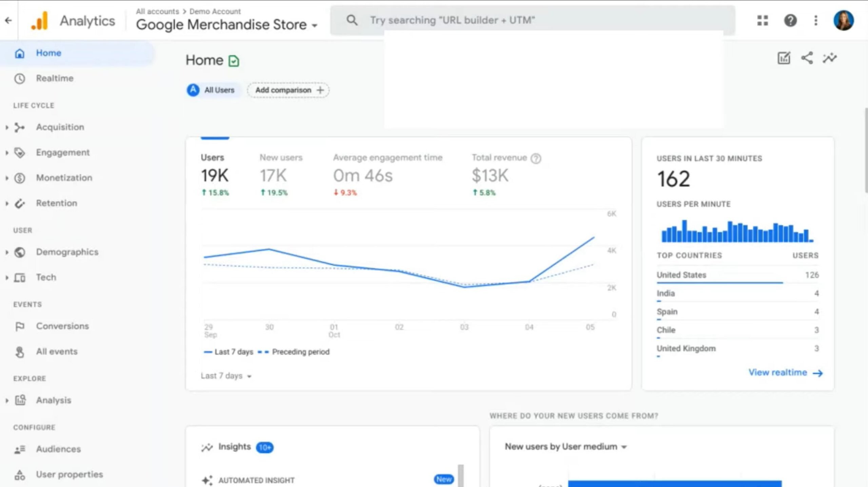Click the New badge on Automated Insight
This screenshot has height=487, width=868.
[x=444, y=479]
